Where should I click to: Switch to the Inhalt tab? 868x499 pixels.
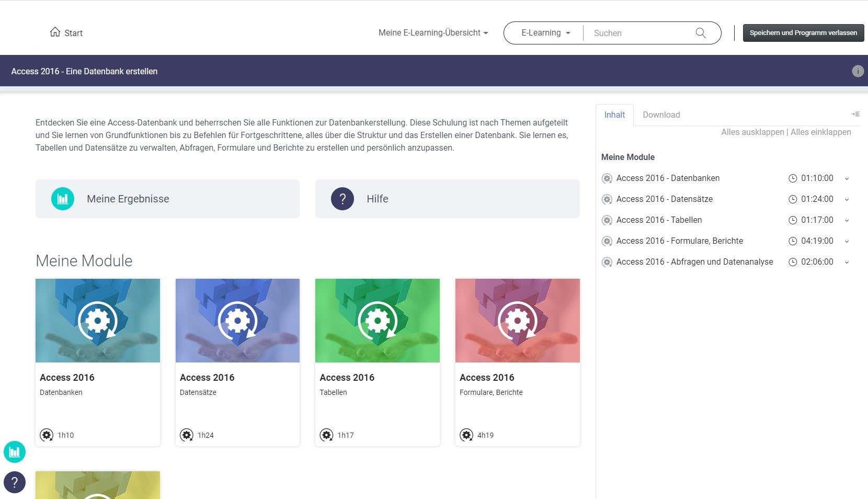(x=614, y=115)
